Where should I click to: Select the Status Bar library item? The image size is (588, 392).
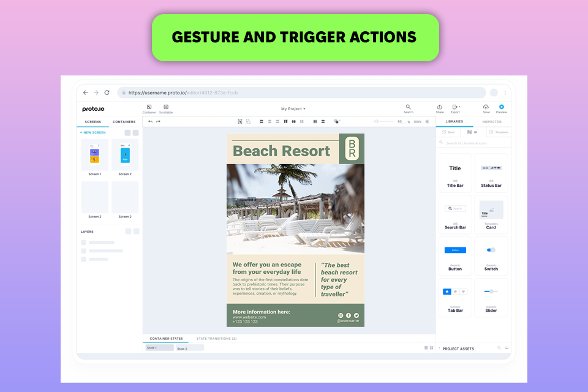(x=491, y=173)
